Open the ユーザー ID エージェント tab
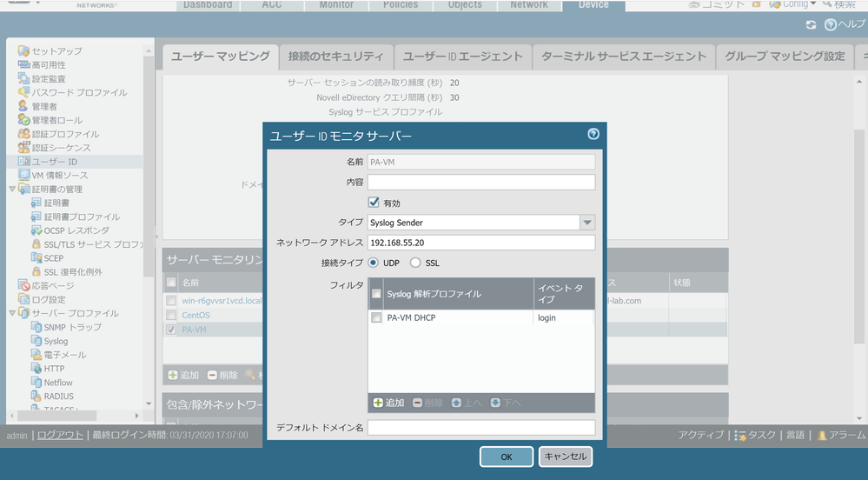The image size is (868, 480). 462,57
